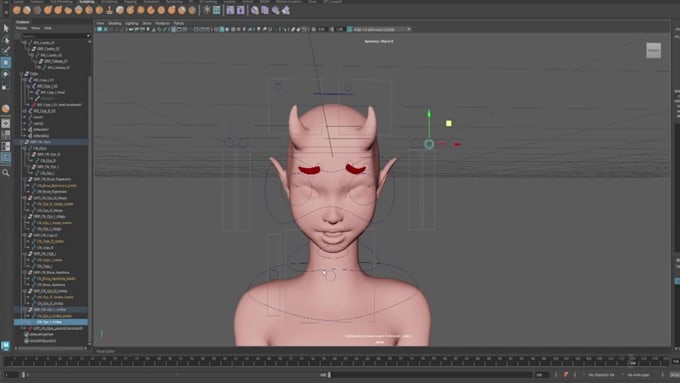Click the last-used sculpt tool in toolbox
Image resolution: width=680 pixels, height=383 pixels.
[6, 108]
